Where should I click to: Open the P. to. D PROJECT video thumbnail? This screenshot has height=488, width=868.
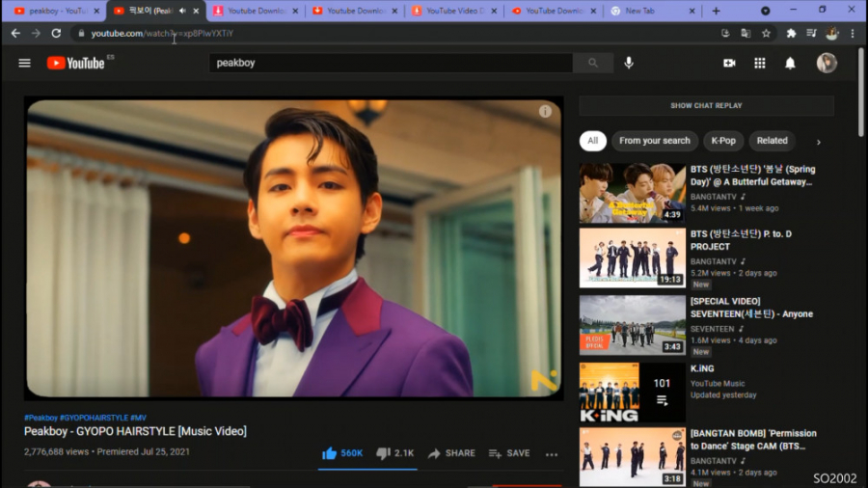[632, 258]
